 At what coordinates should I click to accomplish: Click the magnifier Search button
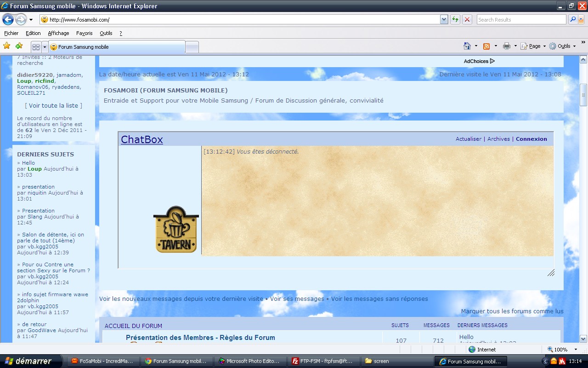(x=572, y=19)
